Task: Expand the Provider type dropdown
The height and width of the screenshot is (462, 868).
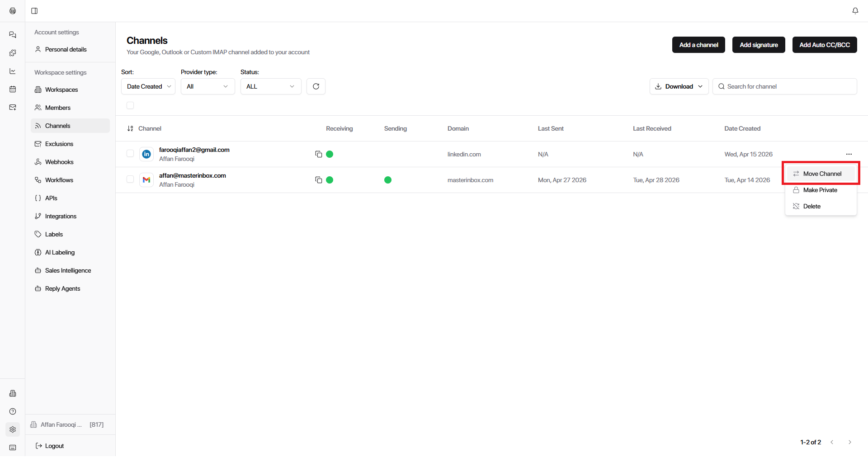Action: point(208,86)
